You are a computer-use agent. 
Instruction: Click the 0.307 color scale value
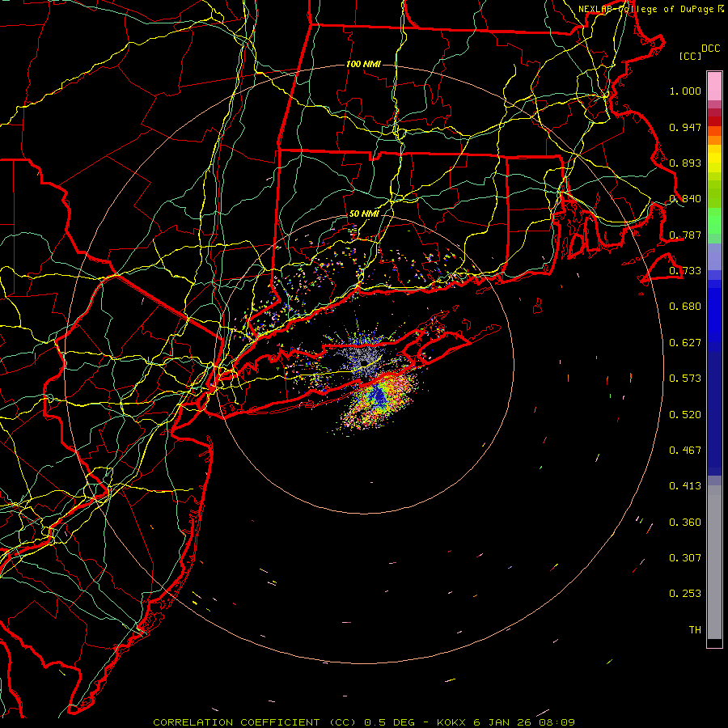coord(685,558)
